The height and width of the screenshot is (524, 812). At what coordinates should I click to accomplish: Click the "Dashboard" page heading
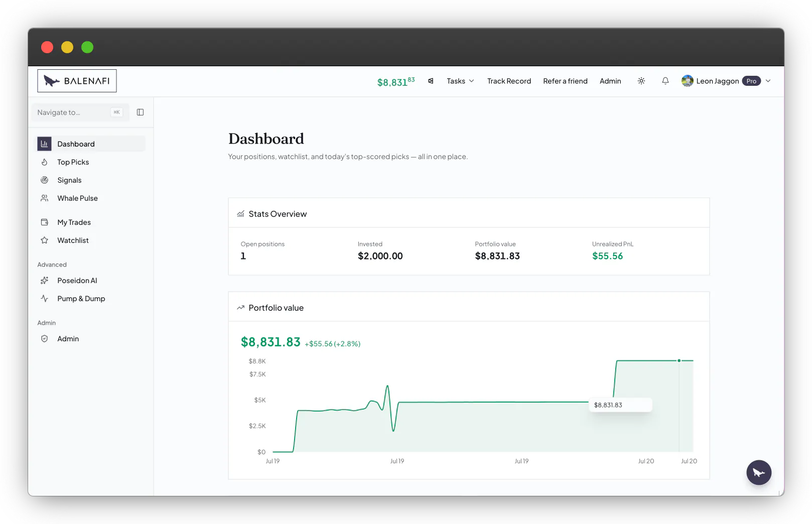tap(266, 139)
